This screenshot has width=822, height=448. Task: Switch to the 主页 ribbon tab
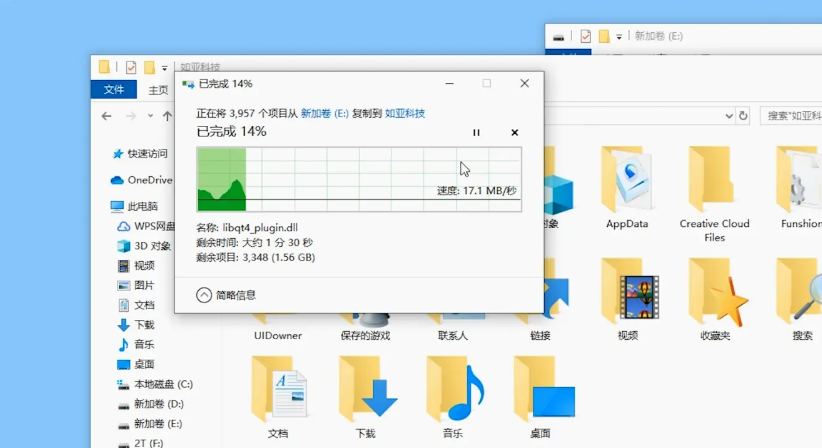[x=158, y=90]
